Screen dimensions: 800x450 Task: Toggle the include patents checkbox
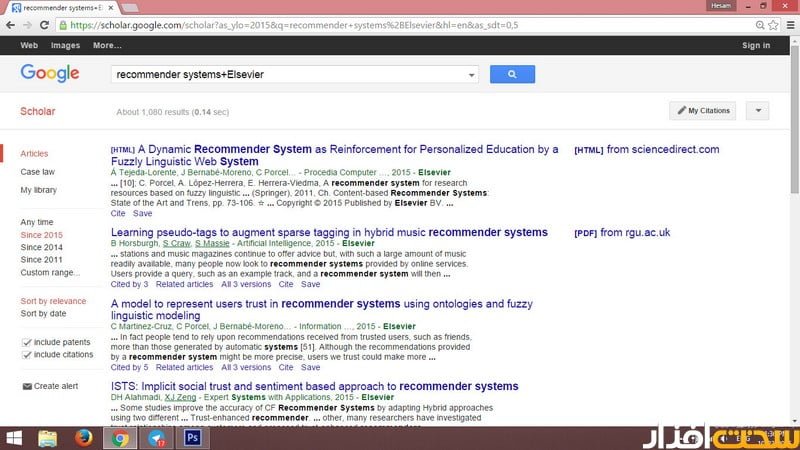point(26,342)
